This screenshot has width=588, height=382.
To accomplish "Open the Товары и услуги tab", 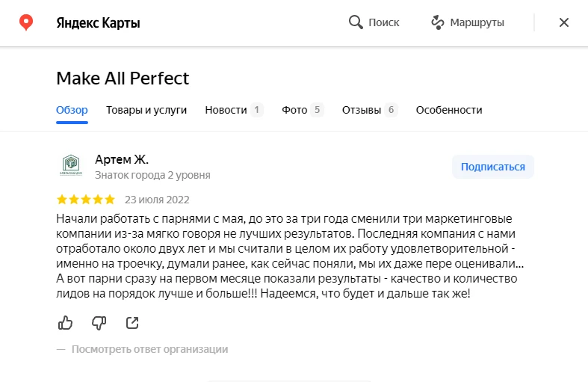I will 146,110.
